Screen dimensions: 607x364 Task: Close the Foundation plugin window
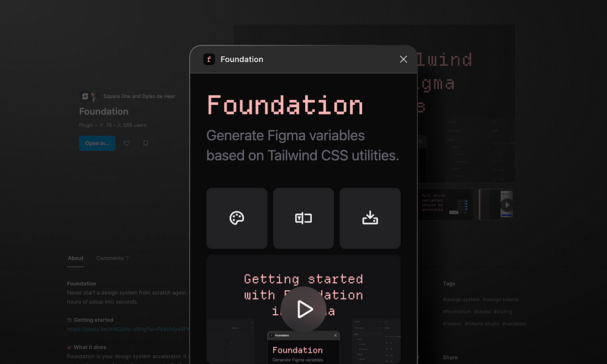tap(403, 59)
